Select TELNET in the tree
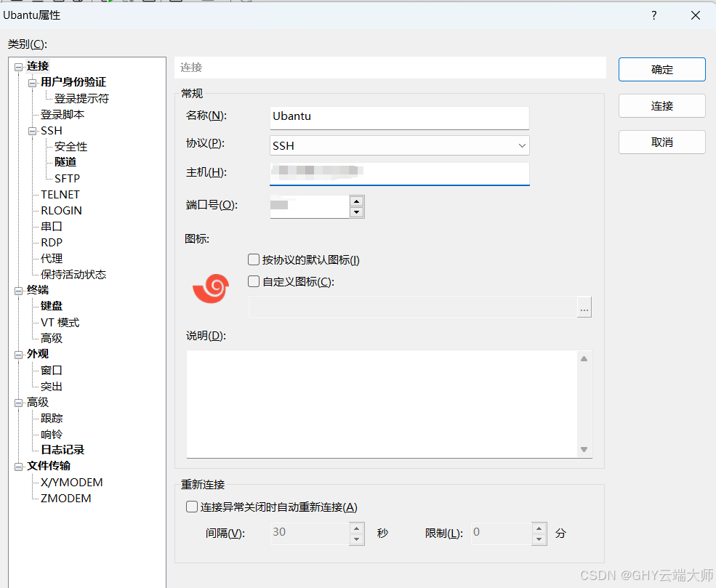Screen dimensions: 716x588 [60, 195]
